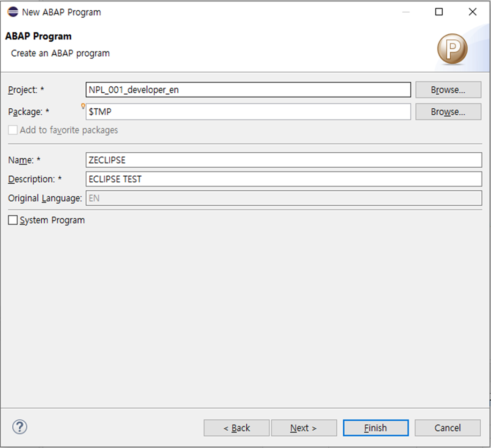Open the help question mark icon
The image size is (491, 448).
click(x=20, y=427)
